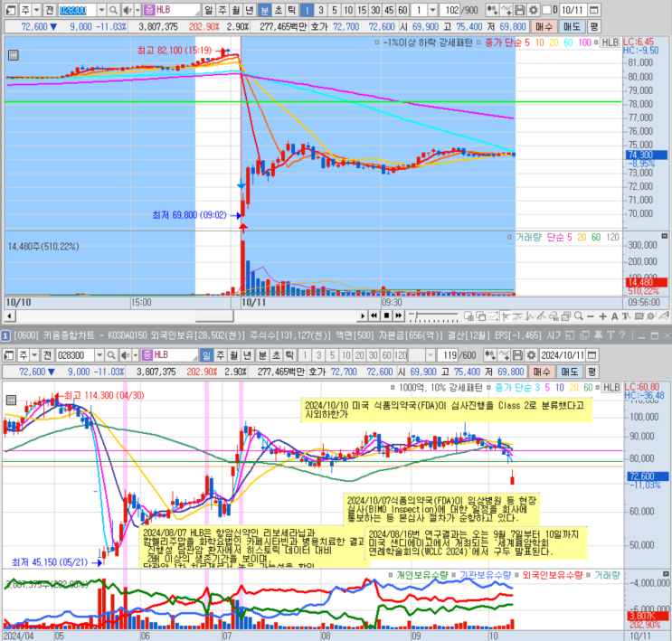Click 매도 (sell) button in top chart
This screenshot has width=672, height=641.
click(x=572, y=26)
